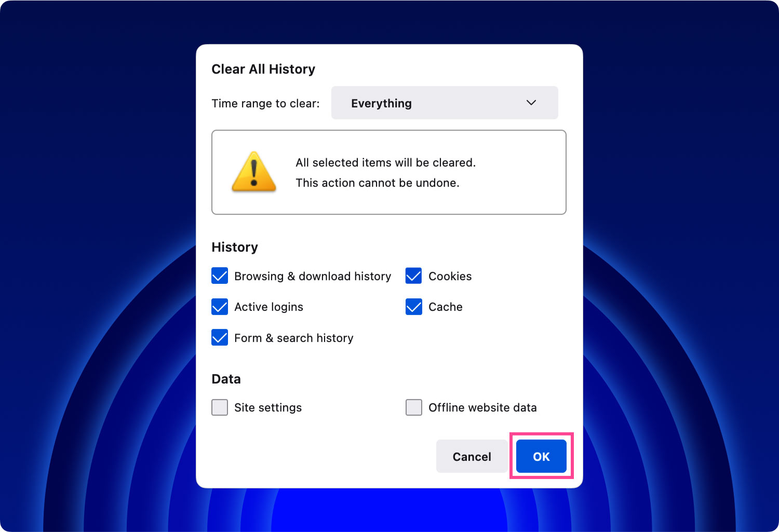
Task: Click 'This action cannot be undone' text
Action: [x=378, y=183]
